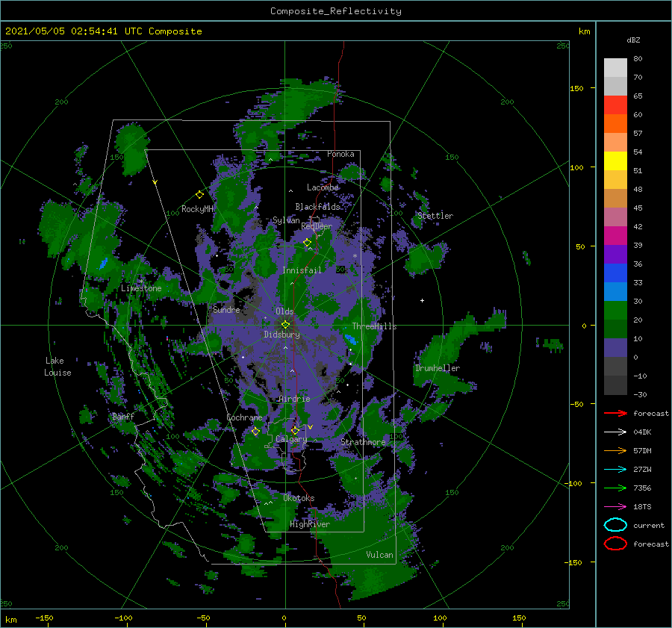Click the Limestone label
Screen dimensions: 672x628
tap(141, 288)
